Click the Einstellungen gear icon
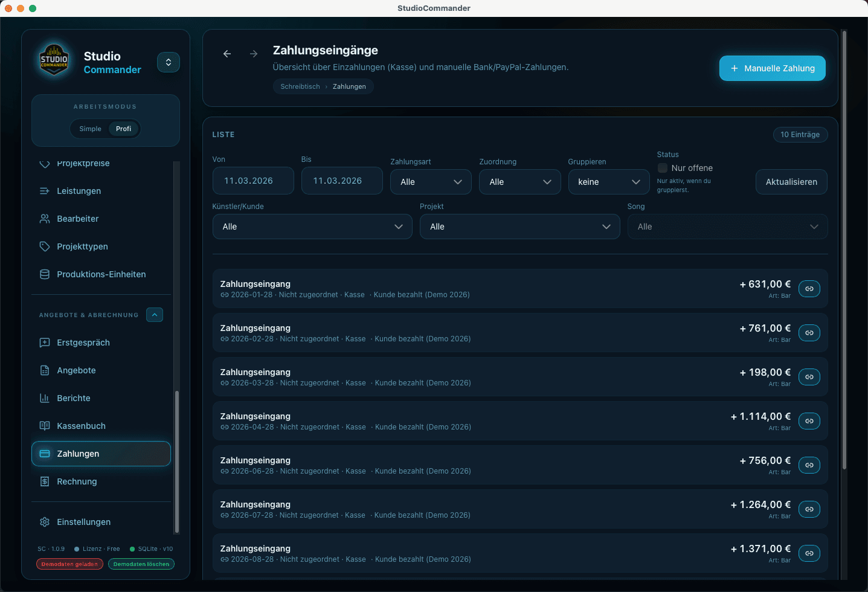 (x=45, y=522)
